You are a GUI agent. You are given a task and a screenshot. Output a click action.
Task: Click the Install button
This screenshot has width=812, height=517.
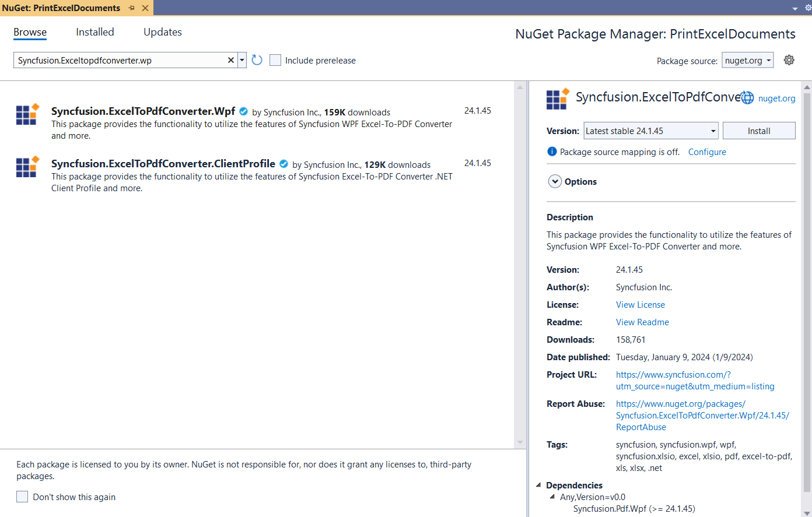pos(758,131)
